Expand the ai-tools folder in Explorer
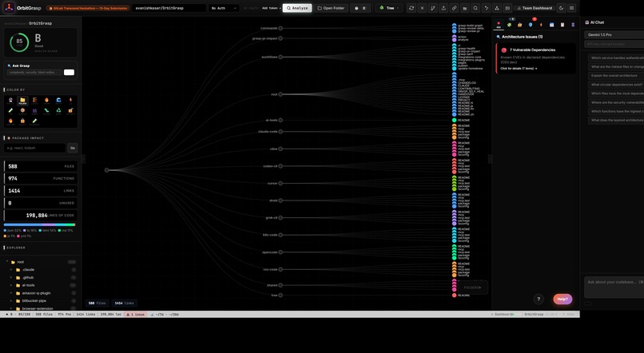This screenshot has width=644, height=353. point(11,285)
